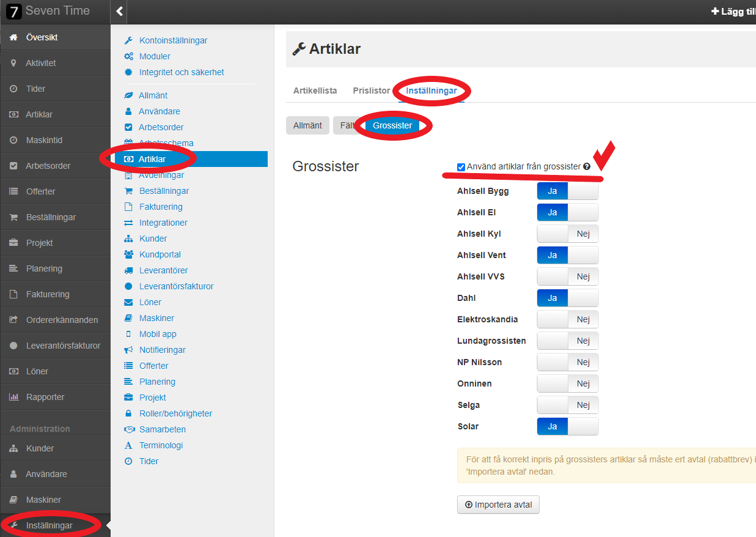
Task: Open Kunder in the settings menu
Action: pyautogui.click(x=153, y=239)
